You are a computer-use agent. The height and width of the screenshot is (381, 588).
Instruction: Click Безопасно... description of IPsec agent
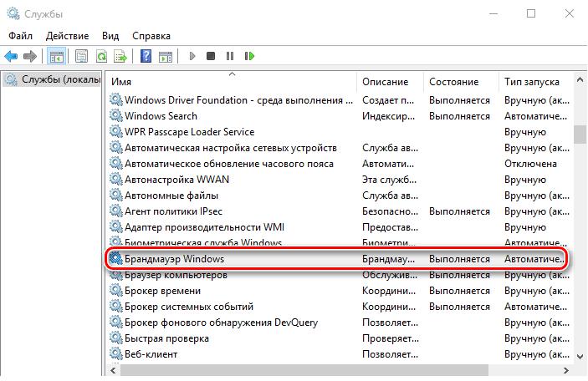click(x=390, y=211)
